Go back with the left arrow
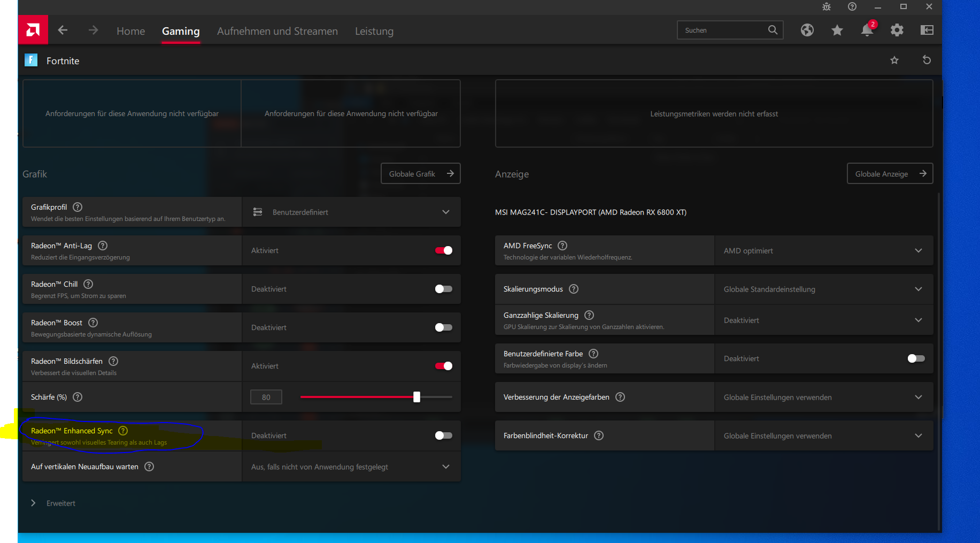Viewport: 980px width, 543px height. [63, 30]
